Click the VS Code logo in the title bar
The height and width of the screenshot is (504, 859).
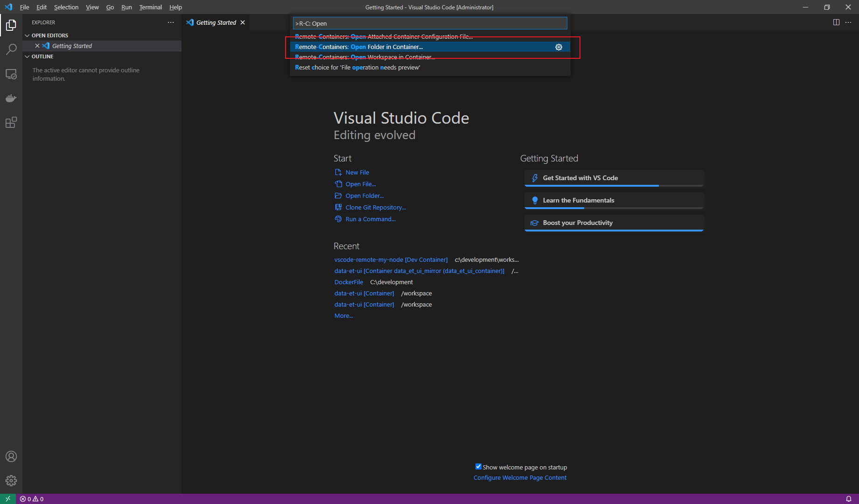[x=8, y=7]
